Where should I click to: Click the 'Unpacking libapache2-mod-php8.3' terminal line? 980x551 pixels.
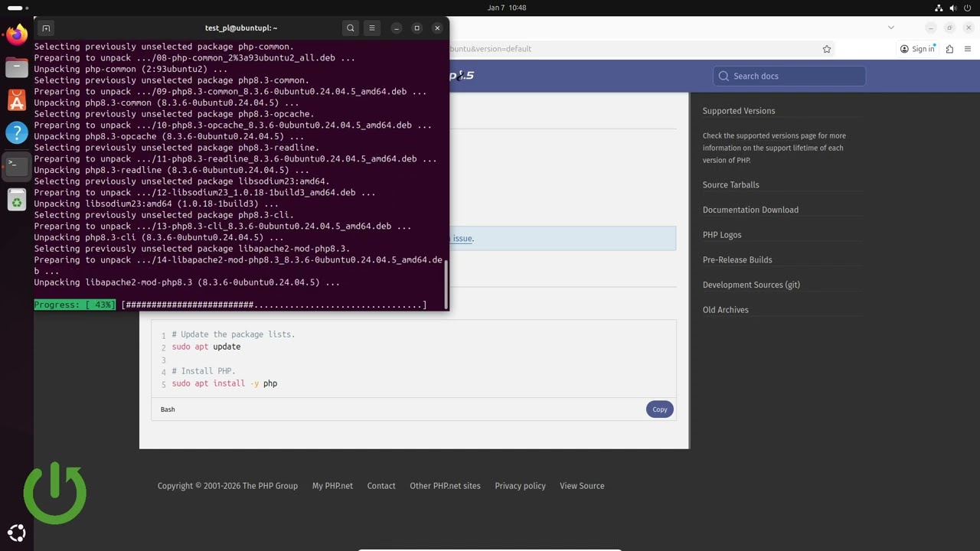click(187, 282)
